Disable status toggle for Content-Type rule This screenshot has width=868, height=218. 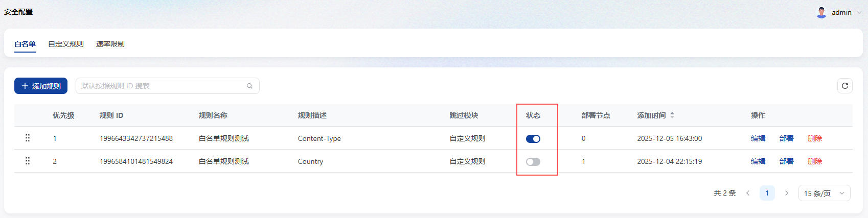click(x=533, y=139)
